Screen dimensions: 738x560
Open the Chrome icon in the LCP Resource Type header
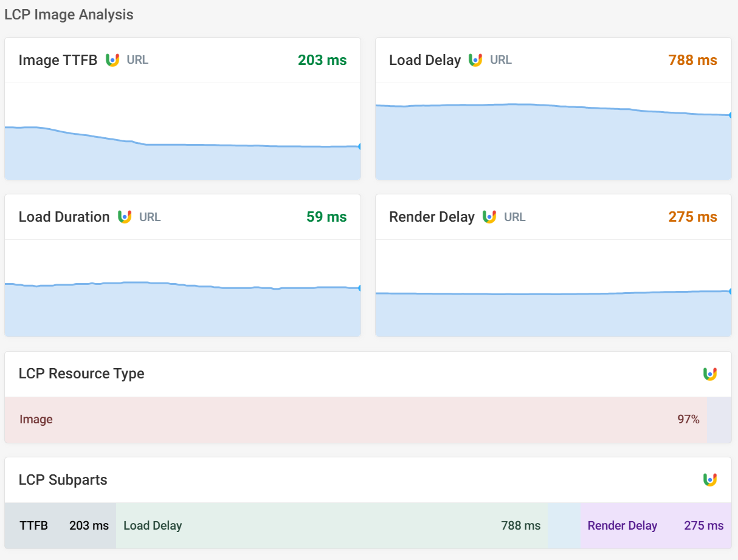click(711, 374)
